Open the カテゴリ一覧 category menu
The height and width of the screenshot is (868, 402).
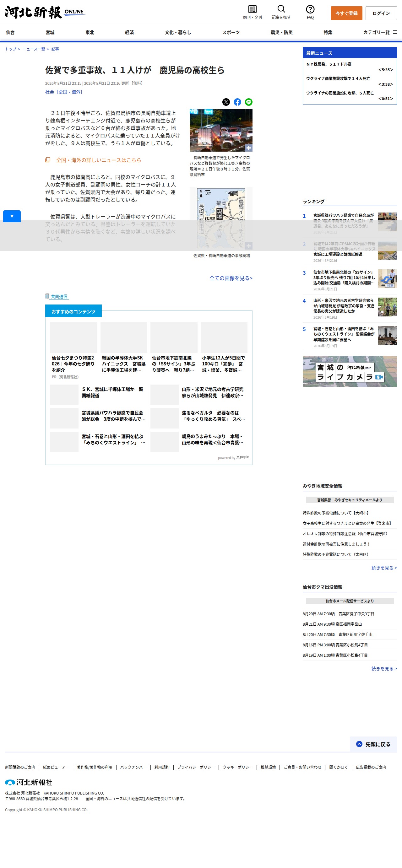pos(380,32)
